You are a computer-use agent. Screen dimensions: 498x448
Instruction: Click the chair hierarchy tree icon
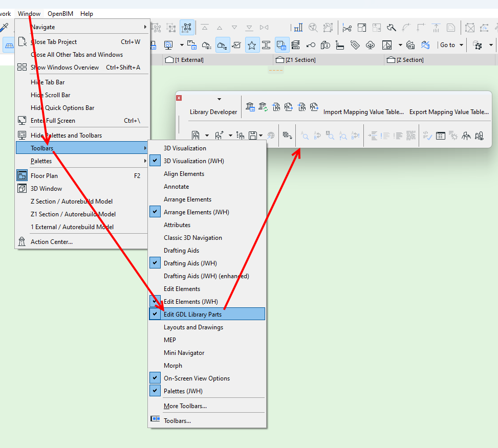pos(241,136)
